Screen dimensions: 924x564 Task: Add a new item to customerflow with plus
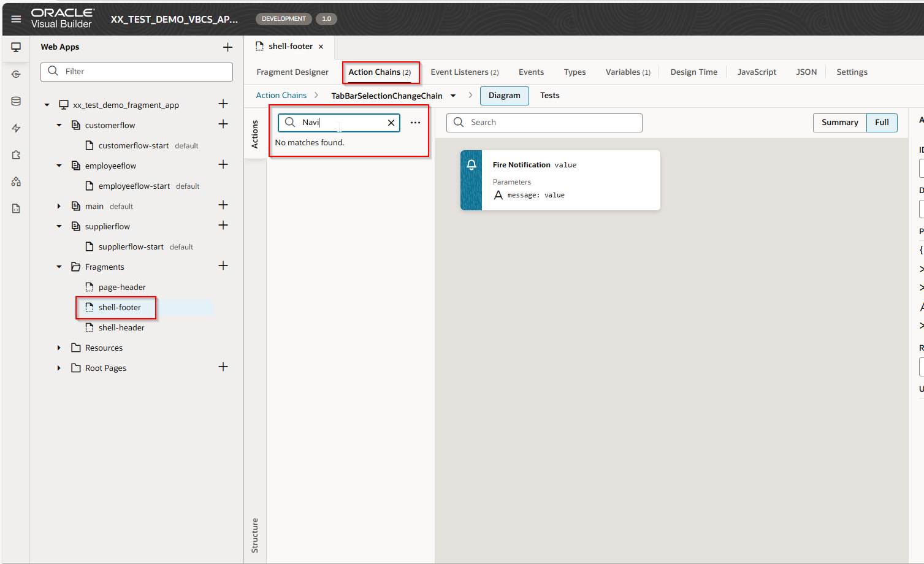point(223,124)
